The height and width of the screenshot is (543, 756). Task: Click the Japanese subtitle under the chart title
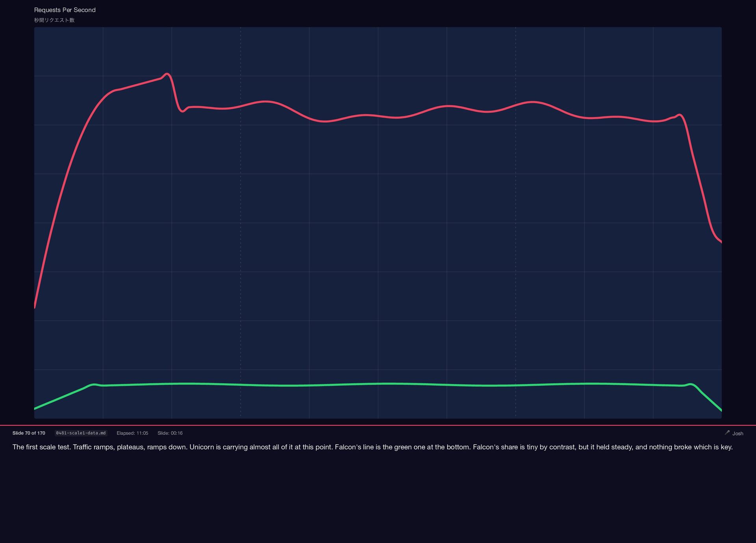pos(54,20)
